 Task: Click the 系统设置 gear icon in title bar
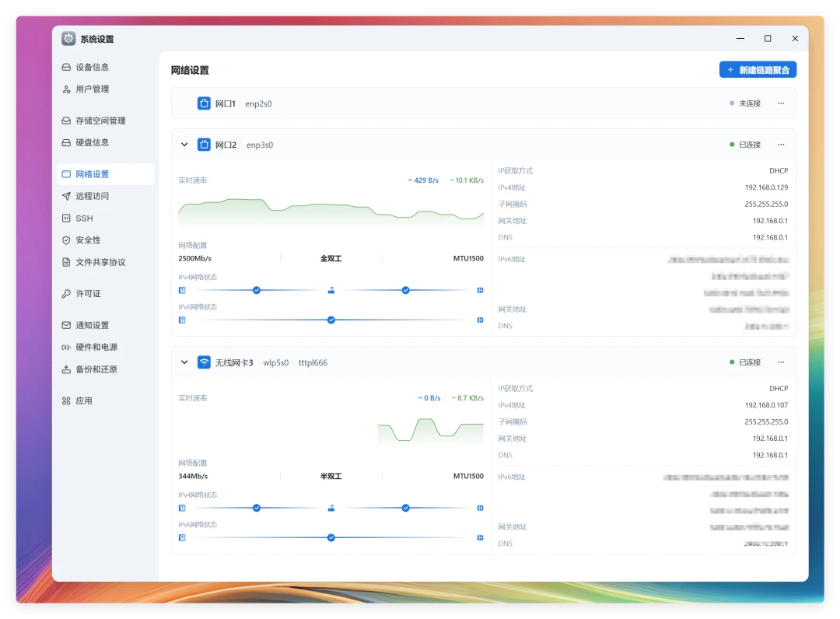68,39
